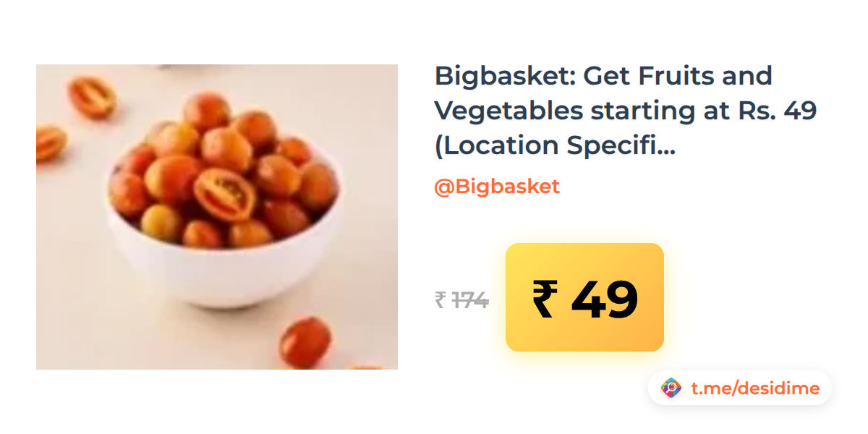Click the cut tomato at image's left edge
The image size is (868, 434).
pos(50,142)
